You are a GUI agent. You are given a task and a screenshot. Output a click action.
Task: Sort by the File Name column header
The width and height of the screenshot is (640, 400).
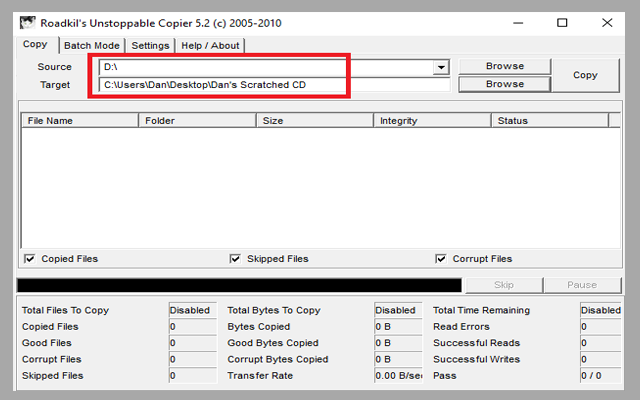coord(80,121)
